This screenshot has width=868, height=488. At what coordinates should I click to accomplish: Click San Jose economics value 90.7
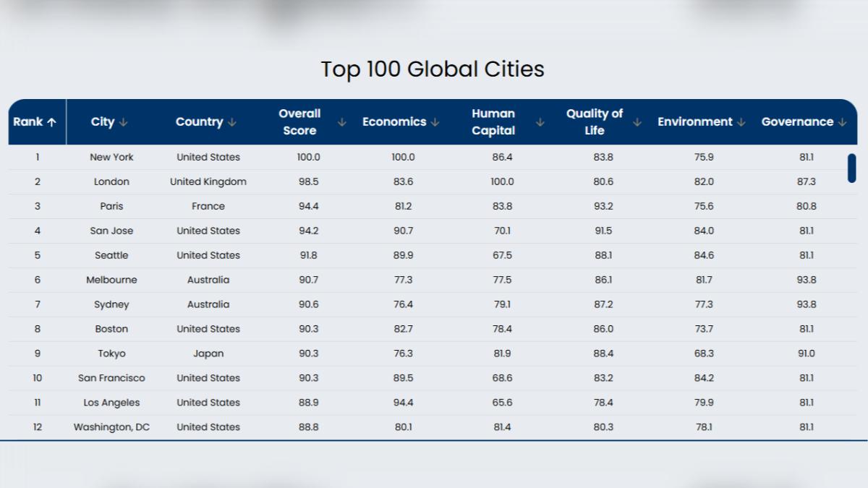pyautogui.click(x=403, y=231)
